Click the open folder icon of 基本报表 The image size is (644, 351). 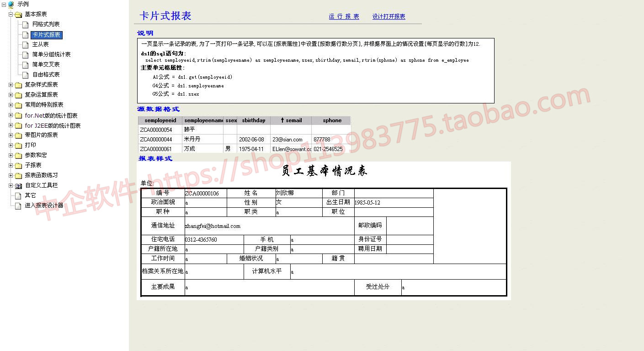pos(18,14)
